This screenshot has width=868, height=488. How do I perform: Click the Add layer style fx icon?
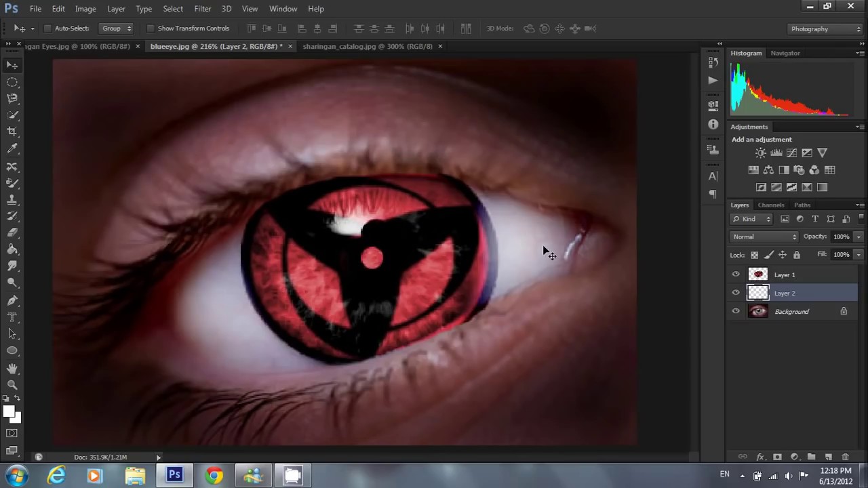(760, 457)
